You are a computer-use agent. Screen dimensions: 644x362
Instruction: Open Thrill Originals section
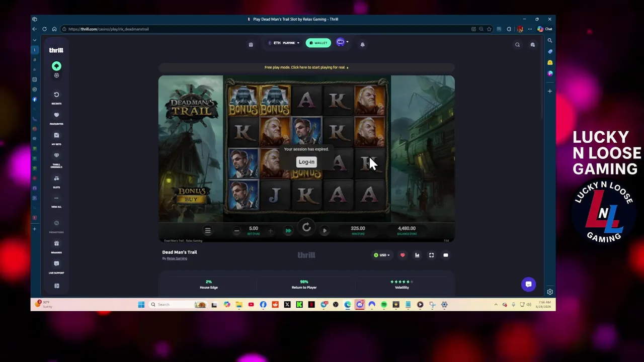pyautogui.click(x=56, y=159)
